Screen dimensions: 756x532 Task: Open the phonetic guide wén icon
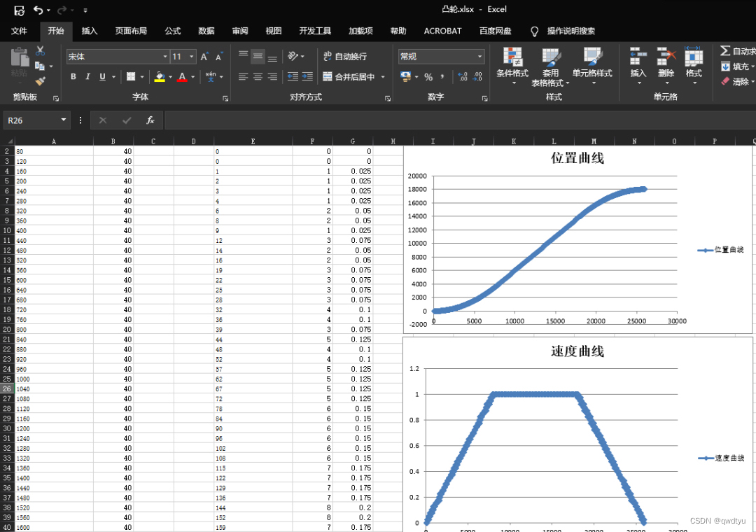tap(211, 77)
